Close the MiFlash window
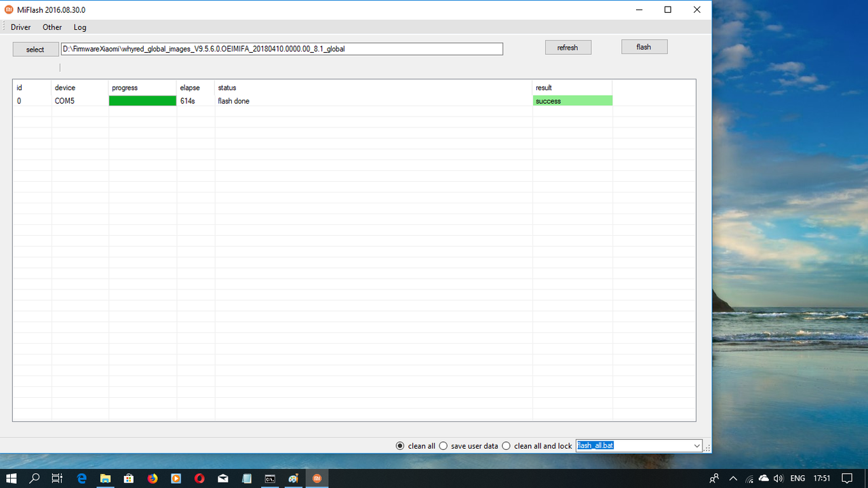The image size is (868, 488). pos(697,9)
